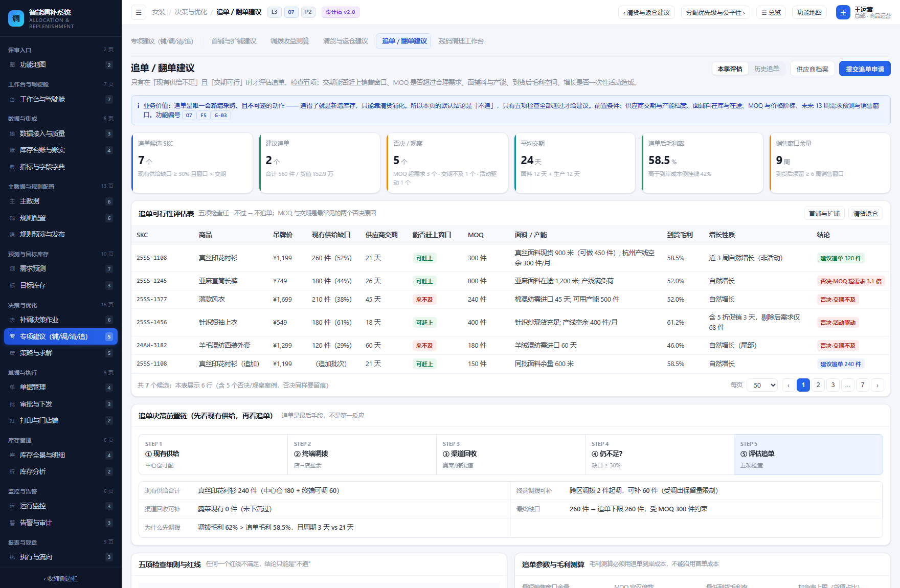900x588 pixels.
Task: Click 提交追单申请 button
Action: click(x=865, y=69)
